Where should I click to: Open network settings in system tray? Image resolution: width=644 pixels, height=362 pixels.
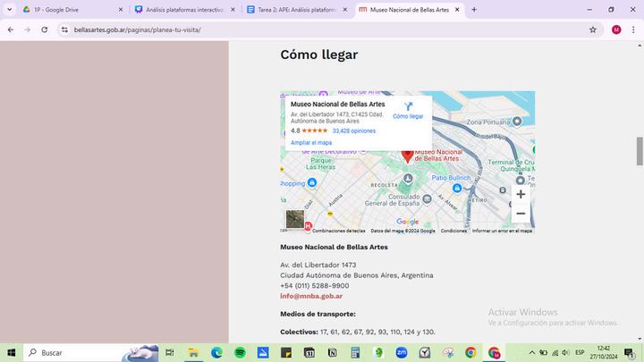click(x=555, y=352)
